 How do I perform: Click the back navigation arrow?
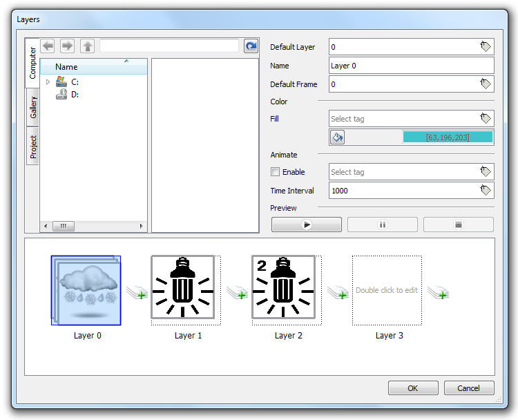[48, 46]
